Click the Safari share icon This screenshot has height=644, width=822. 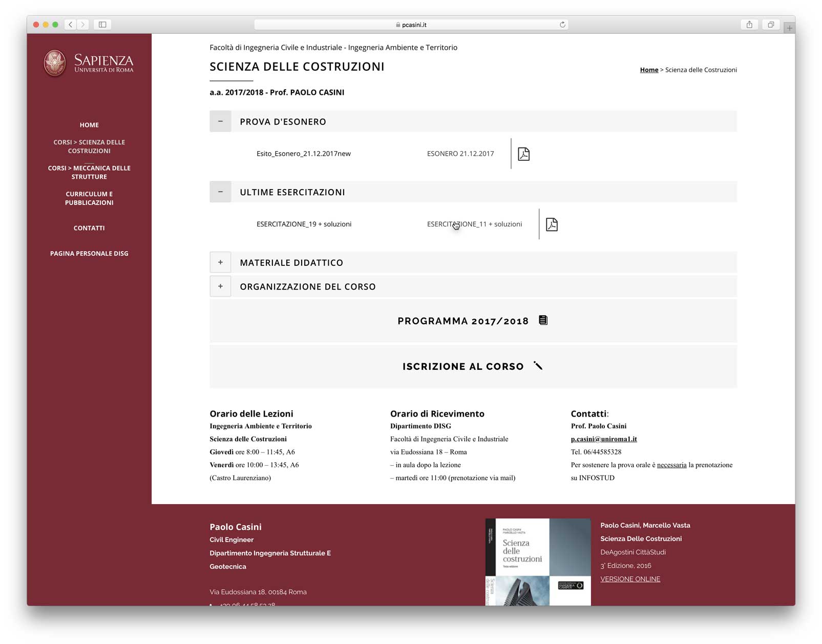click(x=749, y=25)
